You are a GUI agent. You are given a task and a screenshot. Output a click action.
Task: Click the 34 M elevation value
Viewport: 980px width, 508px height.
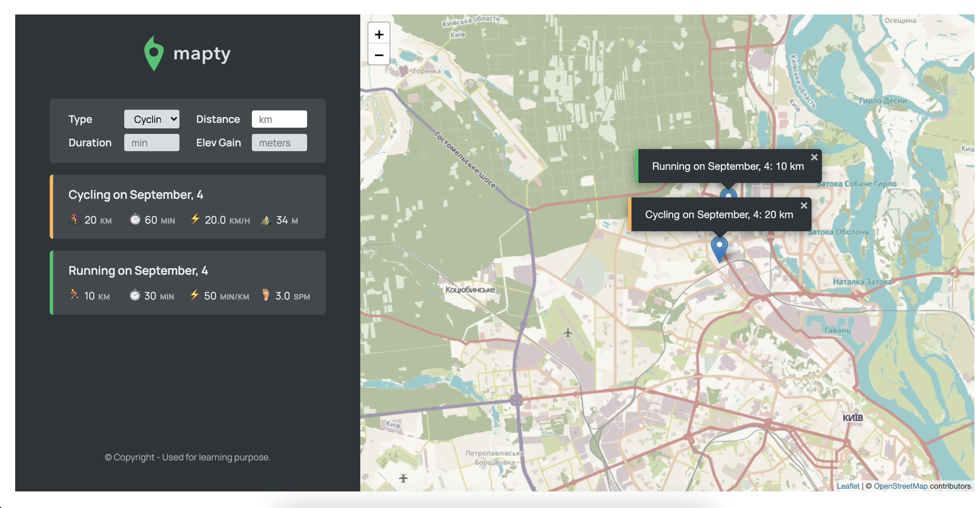tap(287, 220)
